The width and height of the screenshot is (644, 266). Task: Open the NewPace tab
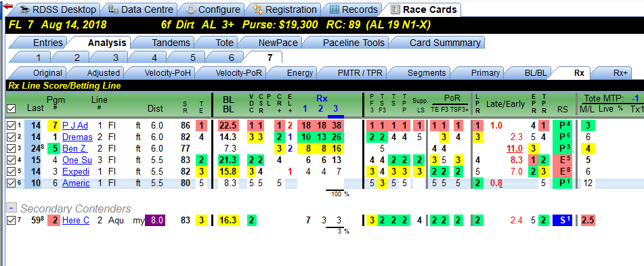(273, 43)
